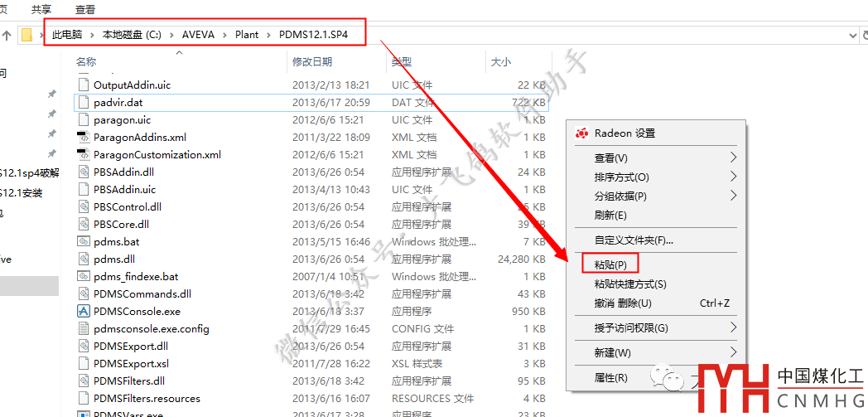Click the up arrow navigation button

[7, 35]
